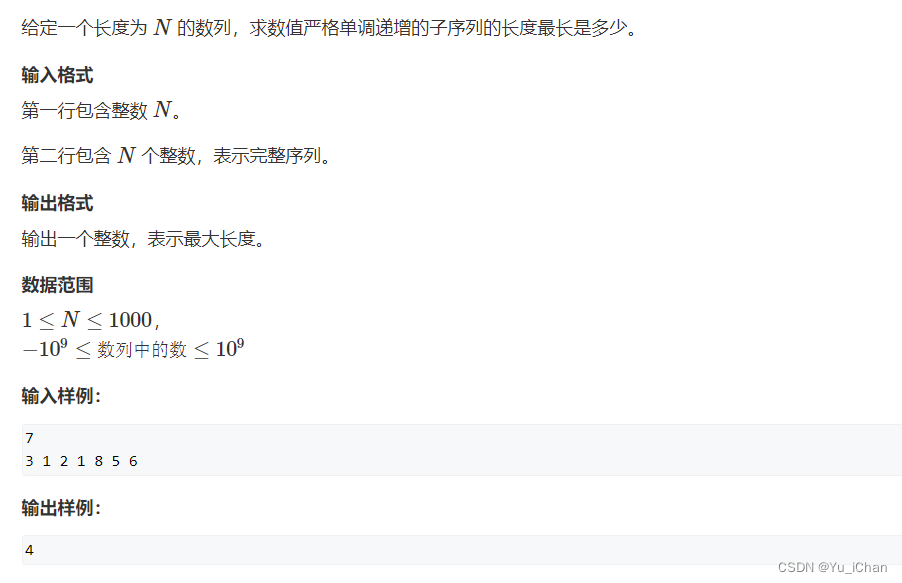Click the line 第一行包含整数 N
The image size is (902, 583).
101,110
